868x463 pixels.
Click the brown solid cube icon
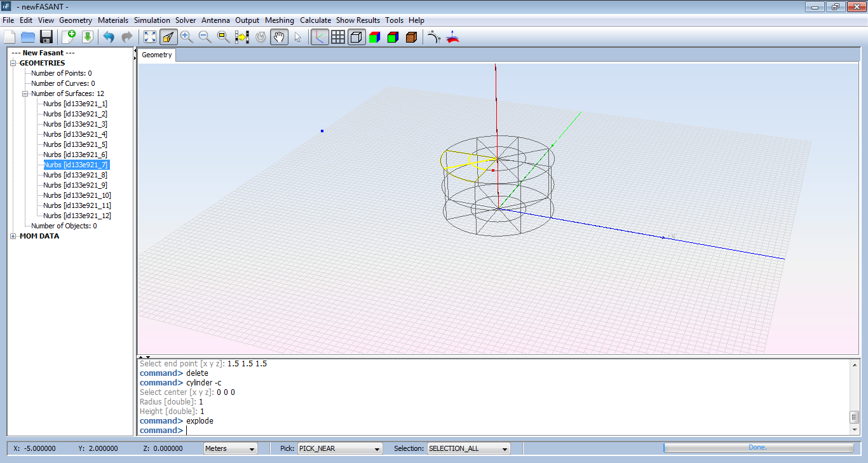click(411, 37)
